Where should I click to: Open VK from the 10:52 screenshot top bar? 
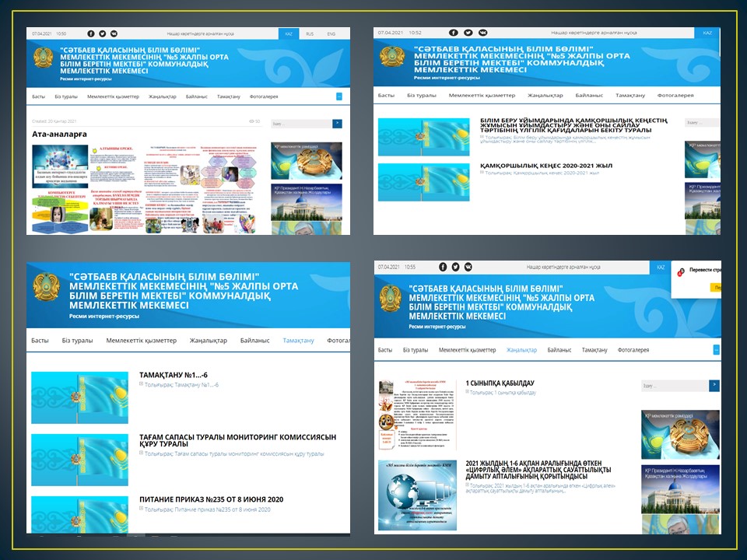click(483, 33)
